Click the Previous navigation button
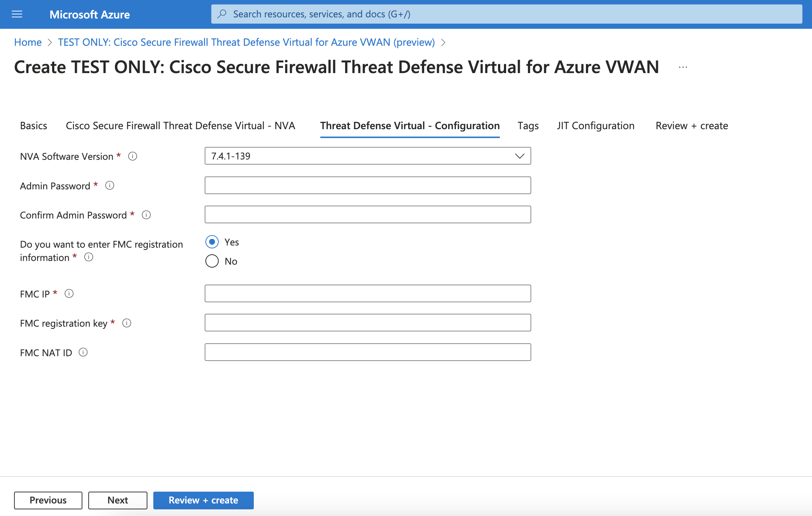 pos(48,500)
